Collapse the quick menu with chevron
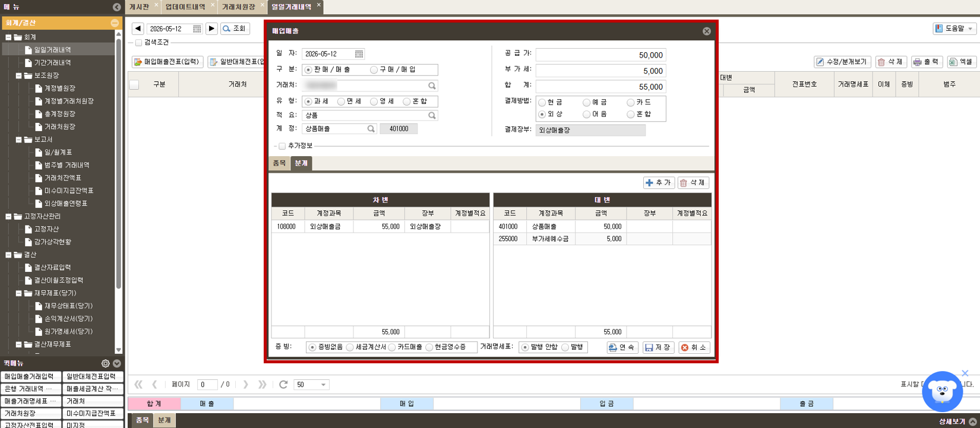Image resolution: width=980 pixels, height=428 pixels. (x=117, y=363)
